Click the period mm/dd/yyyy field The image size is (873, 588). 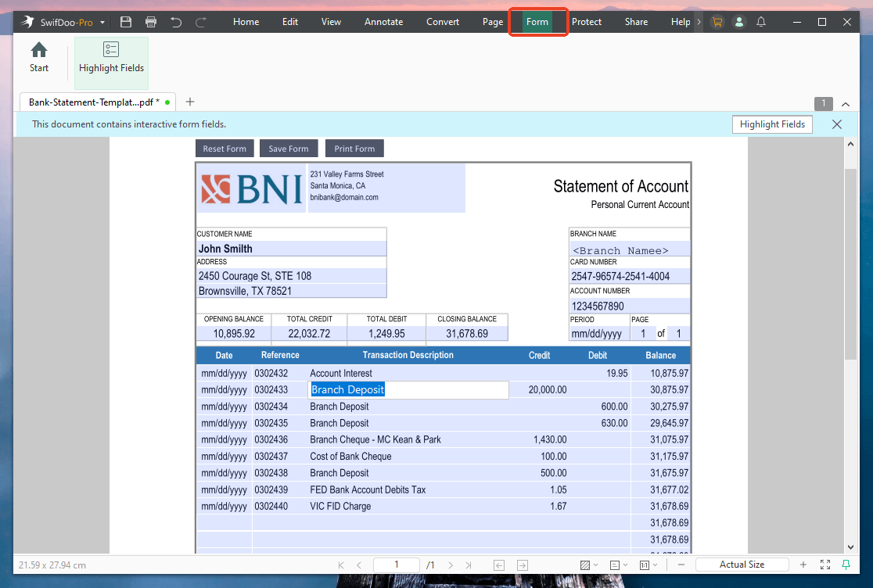click(x=599, y=333)
